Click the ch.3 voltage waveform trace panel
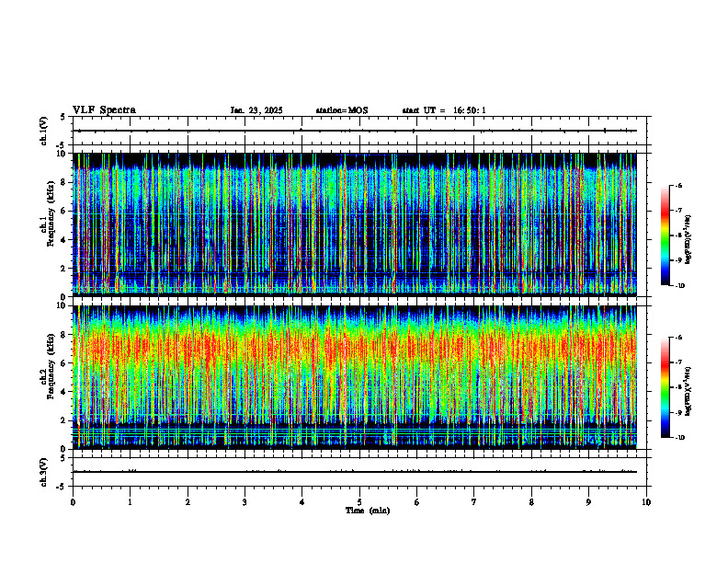Viewport: 728px width, 563px height. pos(359,472)
